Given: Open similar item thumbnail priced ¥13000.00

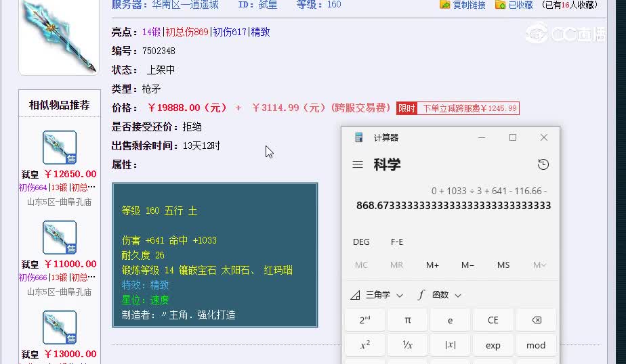Looking at the screenshot, I should 60,327.
